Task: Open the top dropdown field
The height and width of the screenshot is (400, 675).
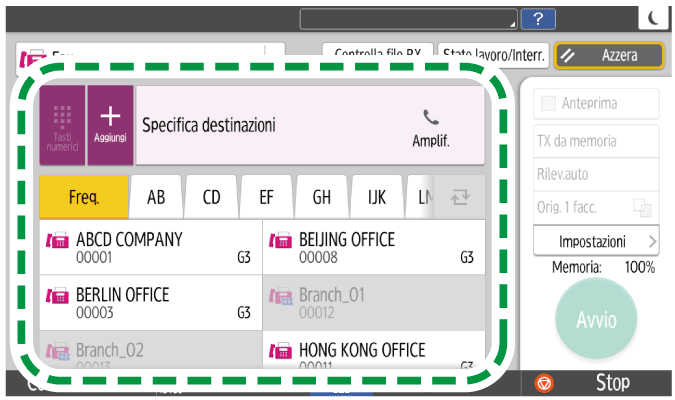Action: [x=410, y=19]
